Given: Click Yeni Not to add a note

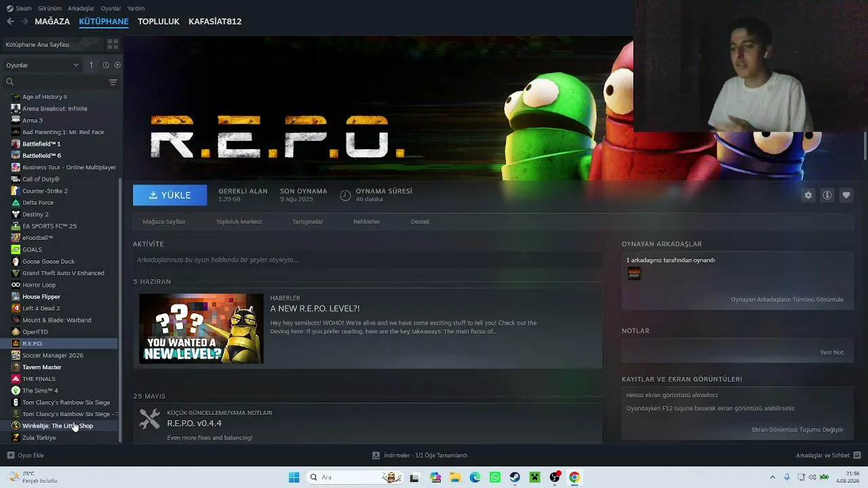Looking at the screenshot, I should pos(832,352).
